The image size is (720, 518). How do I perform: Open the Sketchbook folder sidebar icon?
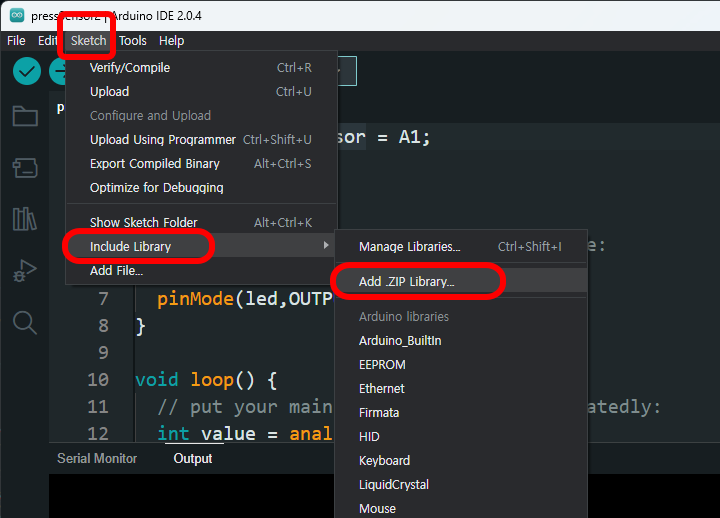[25, 116]
